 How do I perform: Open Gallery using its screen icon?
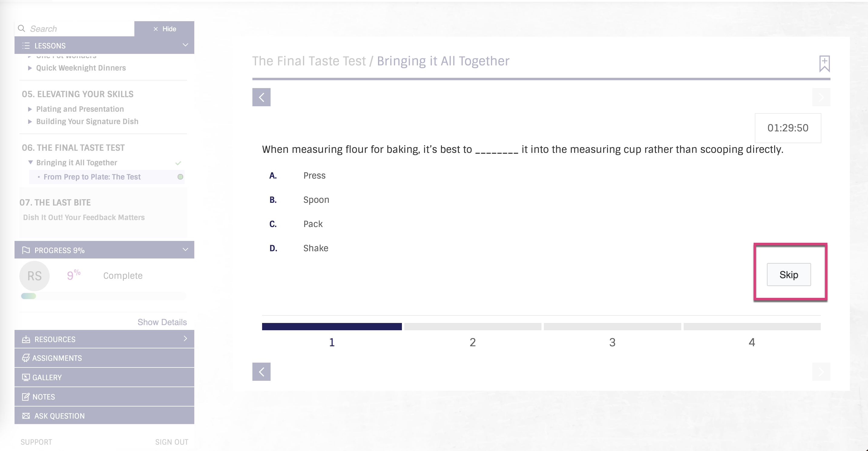click(x=26, y=377)
